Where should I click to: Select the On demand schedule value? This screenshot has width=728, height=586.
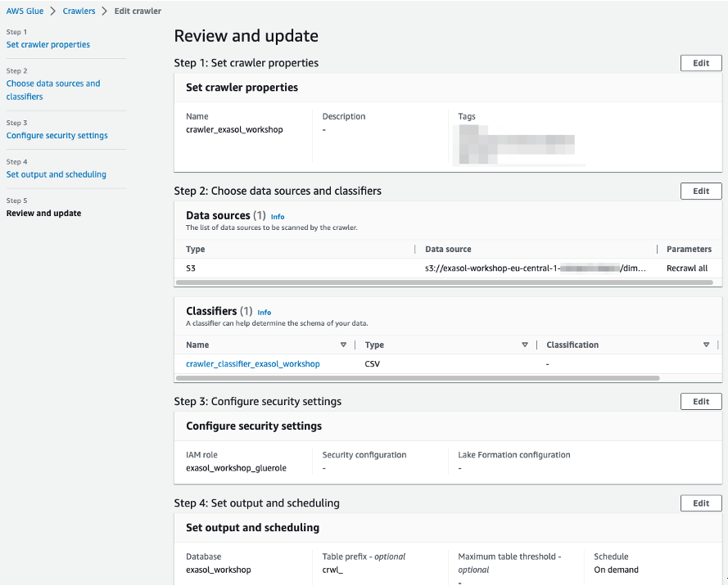(x=616, y=570)
